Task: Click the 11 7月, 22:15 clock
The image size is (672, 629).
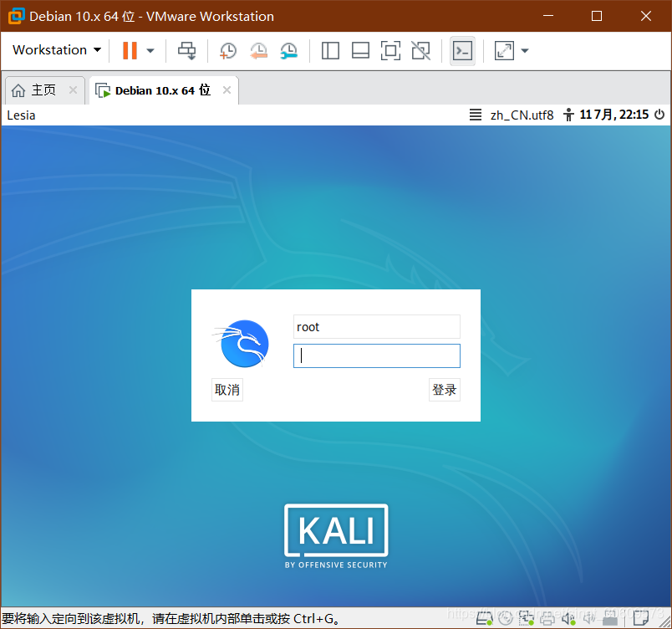Action: coord(614,115)
